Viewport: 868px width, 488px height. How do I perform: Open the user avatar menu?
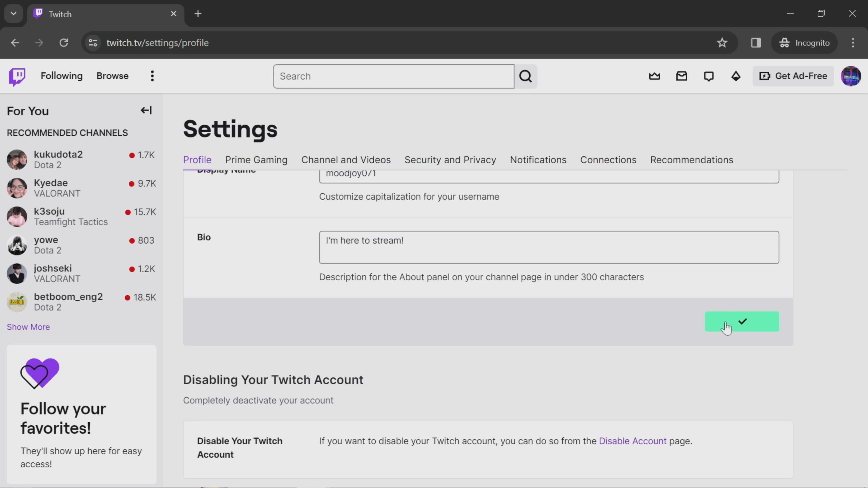(x=851, y=76)
